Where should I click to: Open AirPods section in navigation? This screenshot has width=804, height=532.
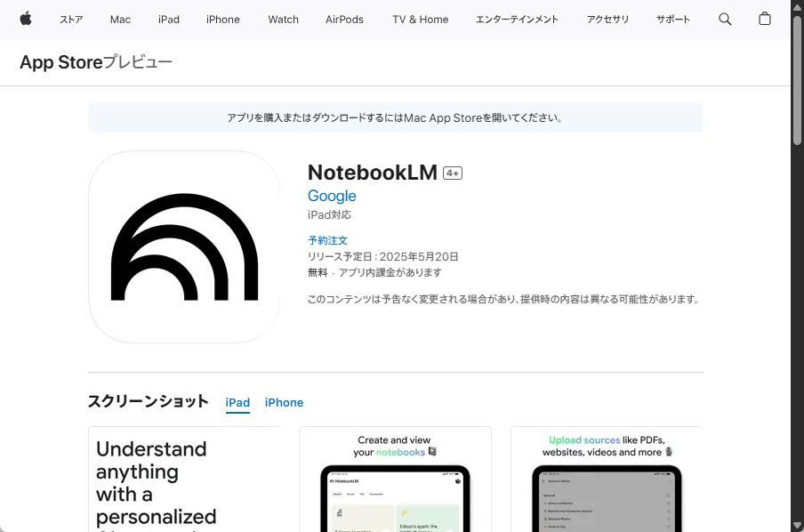coord(344,19)
